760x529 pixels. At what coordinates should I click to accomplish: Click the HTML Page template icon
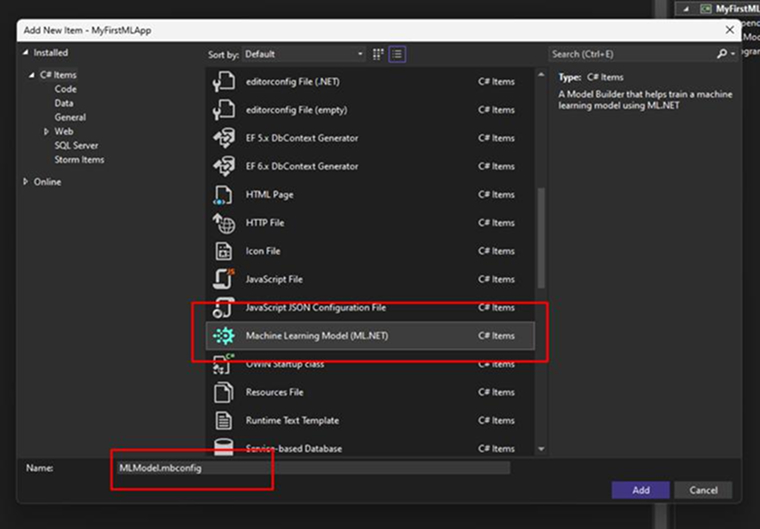pos(224,195)
